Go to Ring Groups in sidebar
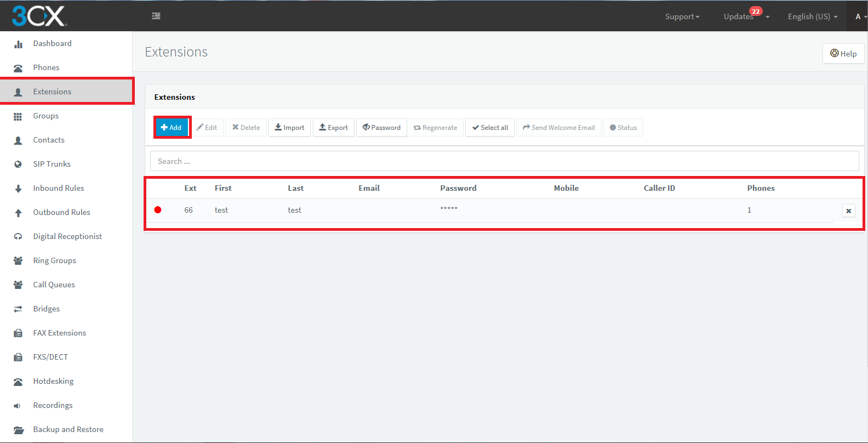Screen dimensions: 868x443 [x=54, y=260]
